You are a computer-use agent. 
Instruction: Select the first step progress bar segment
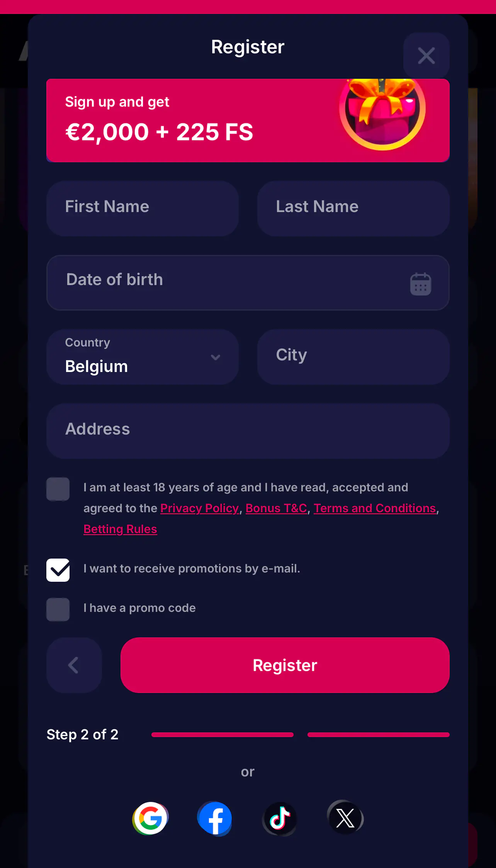pyautogui.click(x=223, y=735)
